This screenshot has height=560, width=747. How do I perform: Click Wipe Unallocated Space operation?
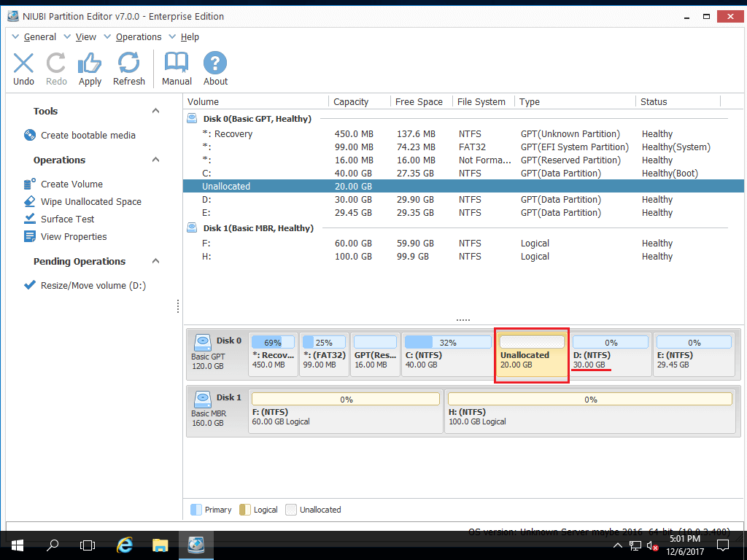[91, 201]
